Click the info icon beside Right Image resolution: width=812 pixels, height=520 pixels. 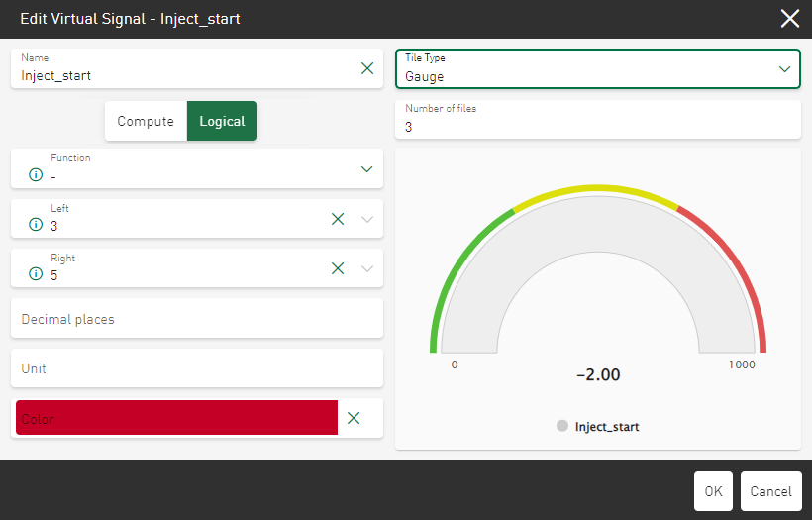click(36, 274)
